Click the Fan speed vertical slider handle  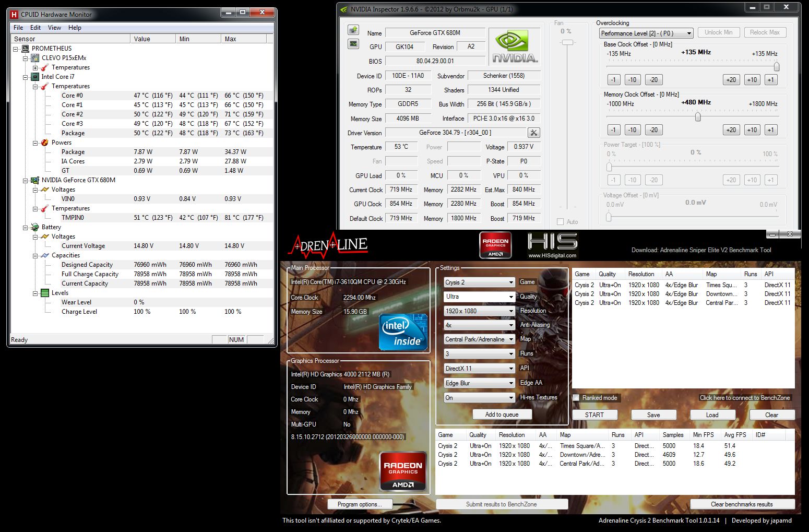(x=567, y=42)
